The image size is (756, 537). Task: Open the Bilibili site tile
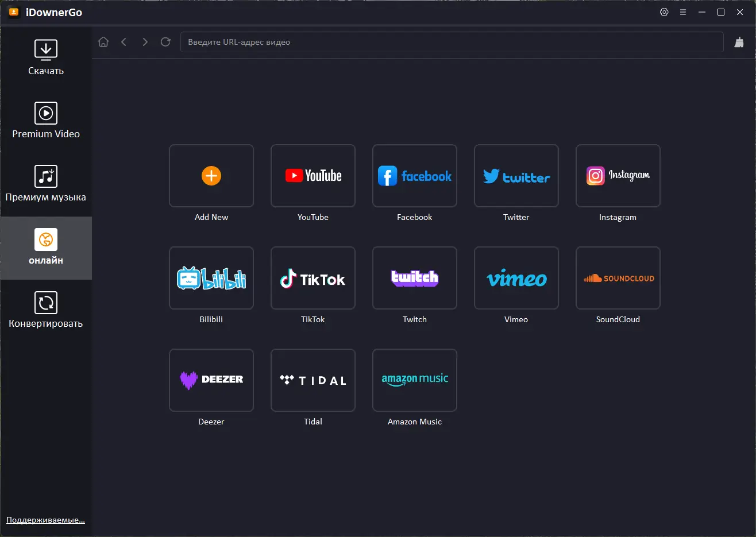[211, 278]
